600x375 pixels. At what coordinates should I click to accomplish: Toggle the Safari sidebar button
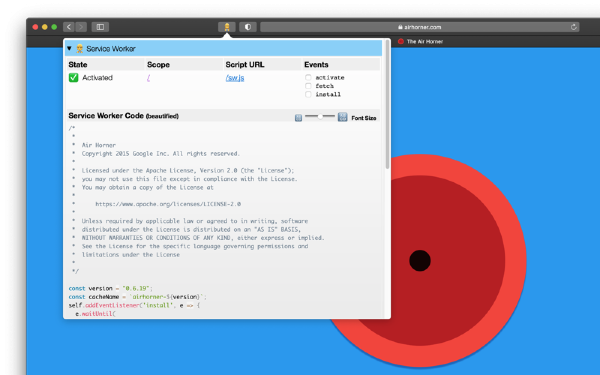pos(100,27)
